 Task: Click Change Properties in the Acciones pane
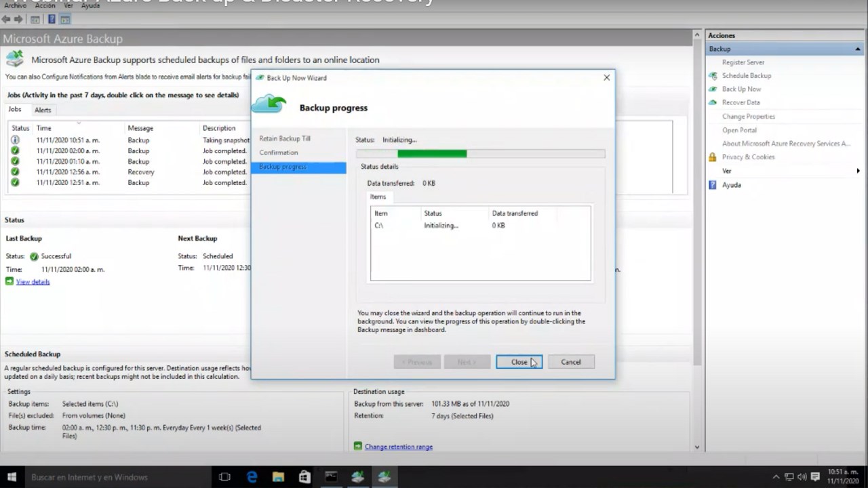pyautogui.click(x=749, y=117)
